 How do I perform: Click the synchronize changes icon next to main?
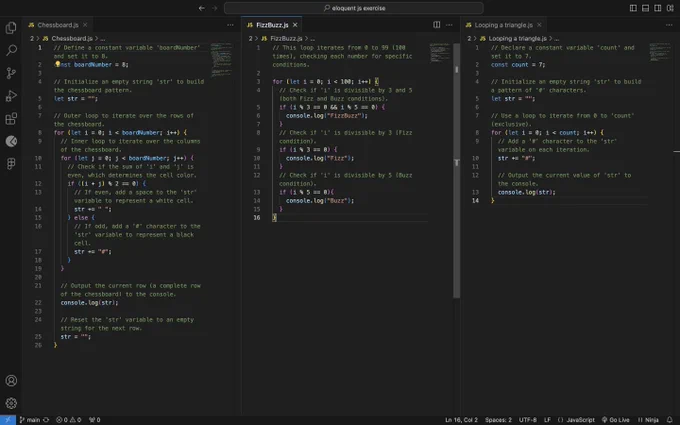(x=46, y=420)
